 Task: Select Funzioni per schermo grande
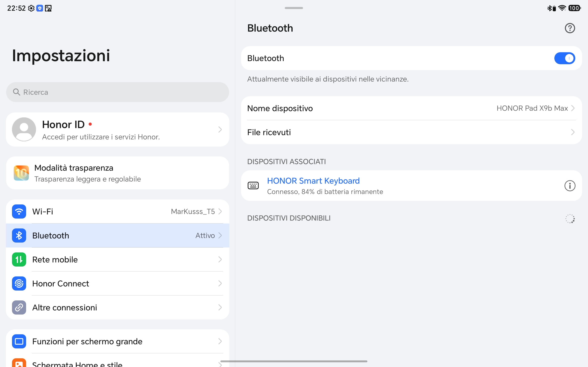point(117,341)
